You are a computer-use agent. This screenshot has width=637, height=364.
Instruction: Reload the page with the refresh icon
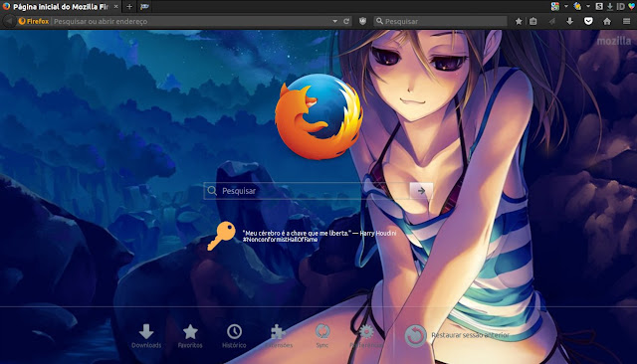(346, 21)
